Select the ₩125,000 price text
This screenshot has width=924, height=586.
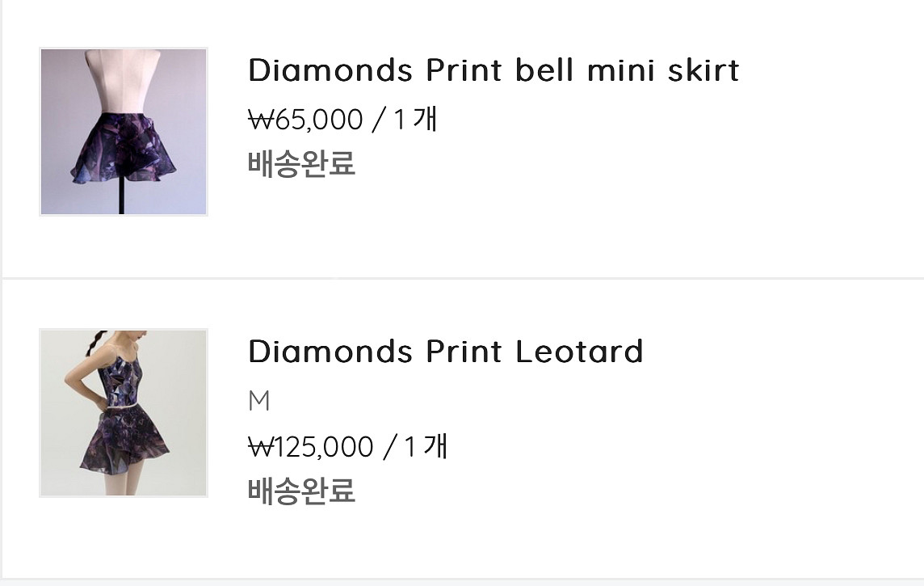310,447
